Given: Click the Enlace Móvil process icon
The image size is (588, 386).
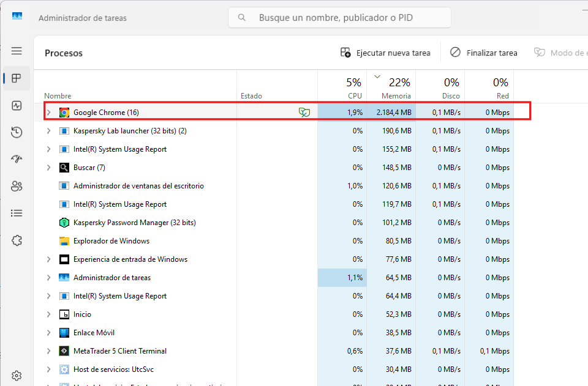Looking at the screenshot, I should (64, 332).
